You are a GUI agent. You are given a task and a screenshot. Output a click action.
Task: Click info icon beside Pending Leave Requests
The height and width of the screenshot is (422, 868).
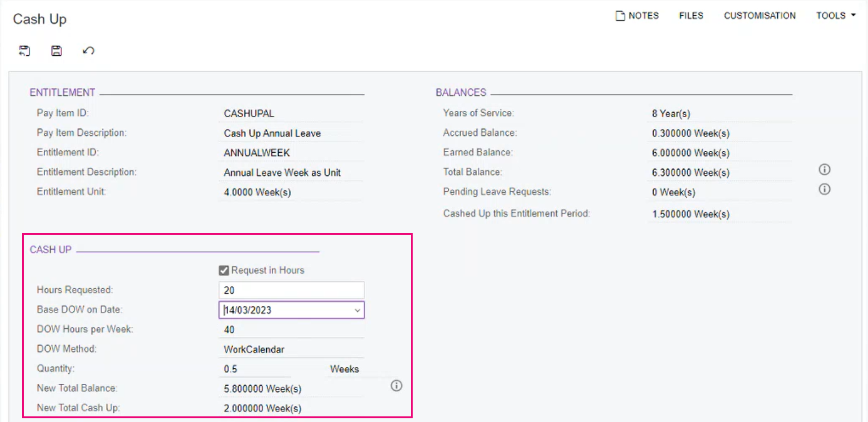click(x=825, y=189)
